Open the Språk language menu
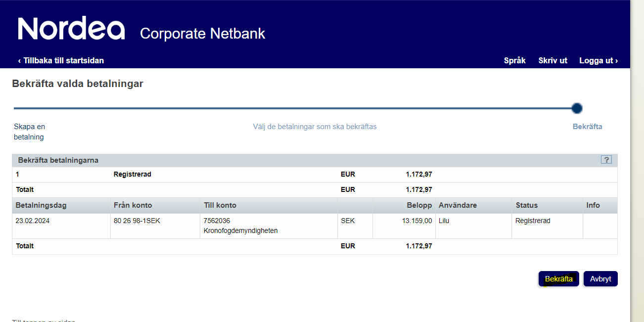 [514, 61]
